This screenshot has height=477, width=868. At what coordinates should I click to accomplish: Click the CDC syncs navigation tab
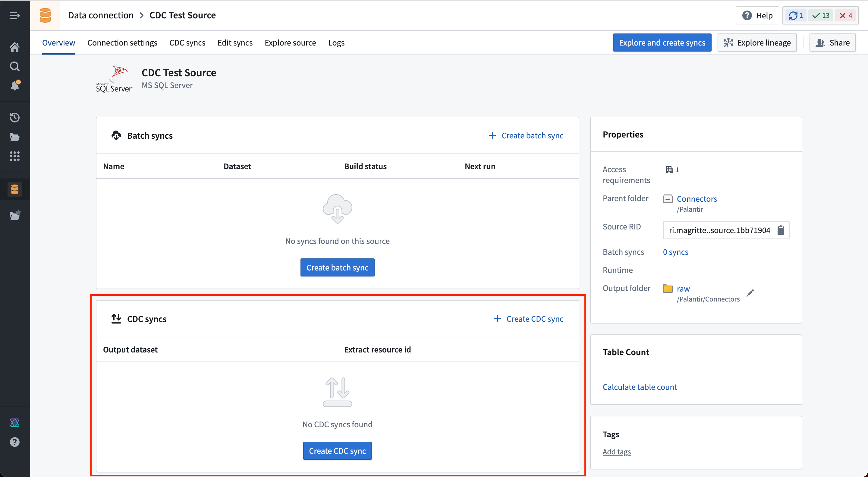click(187, 42)
